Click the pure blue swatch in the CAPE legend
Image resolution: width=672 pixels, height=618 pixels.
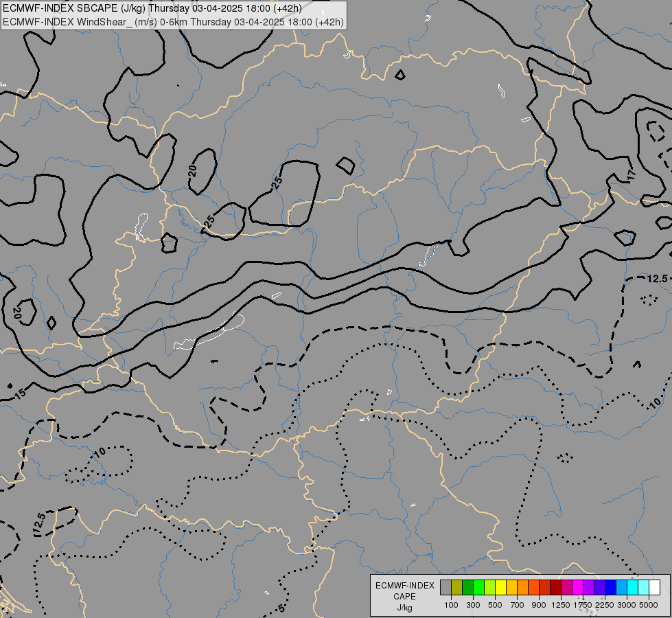(x=610, y=587)
